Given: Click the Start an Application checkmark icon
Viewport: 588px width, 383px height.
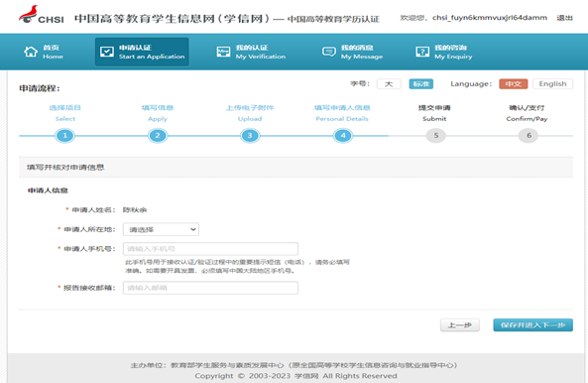Looking at the screenshot, I should 107,52.
